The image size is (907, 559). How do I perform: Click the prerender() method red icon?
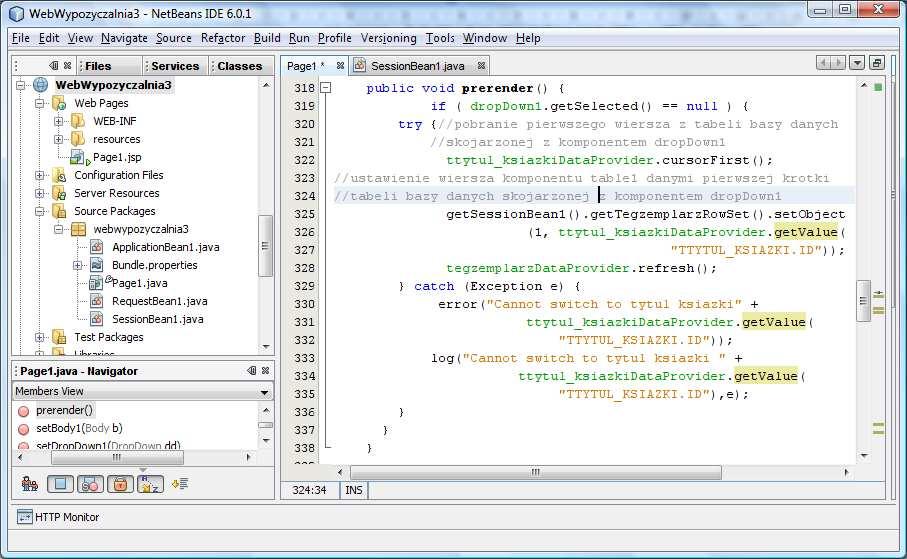(x=24, y=411)
